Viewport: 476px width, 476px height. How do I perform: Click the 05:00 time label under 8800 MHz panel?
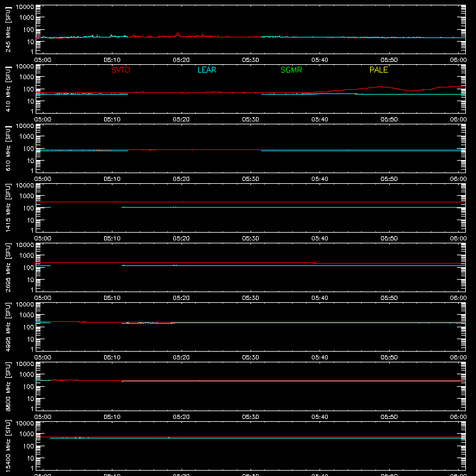(43, 417)
